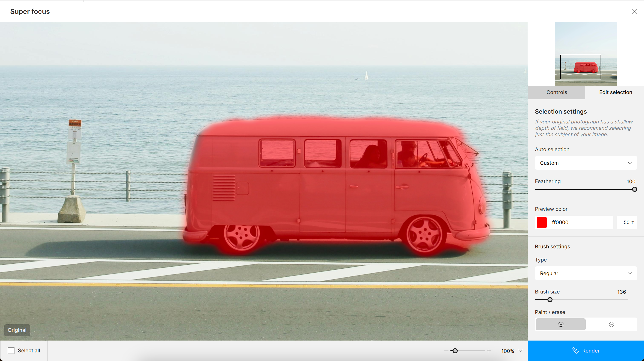Viewport: 644px width, 361px height.
Task: Click the ff0000 hex color field
Action: [x=580, y=222]
